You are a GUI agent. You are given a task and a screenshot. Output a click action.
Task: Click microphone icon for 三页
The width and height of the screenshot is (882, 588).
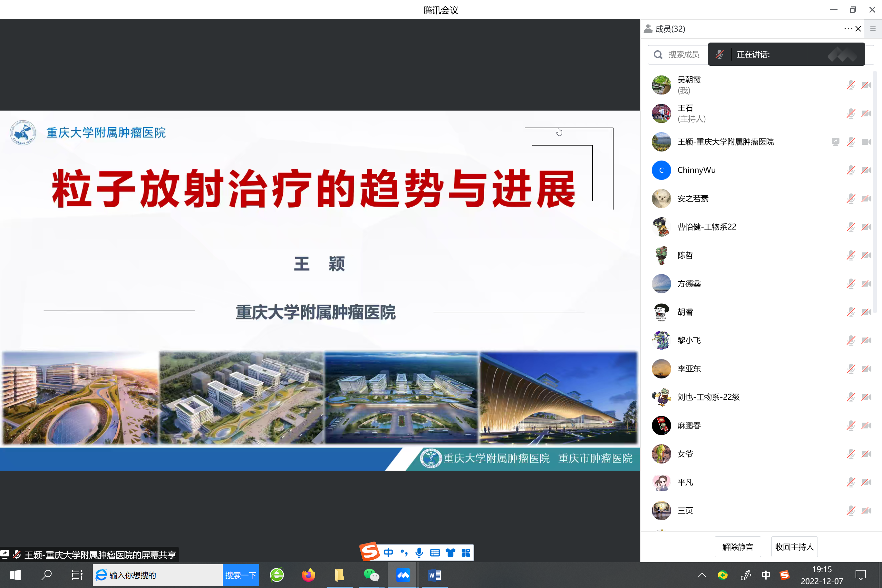[850, 511]
